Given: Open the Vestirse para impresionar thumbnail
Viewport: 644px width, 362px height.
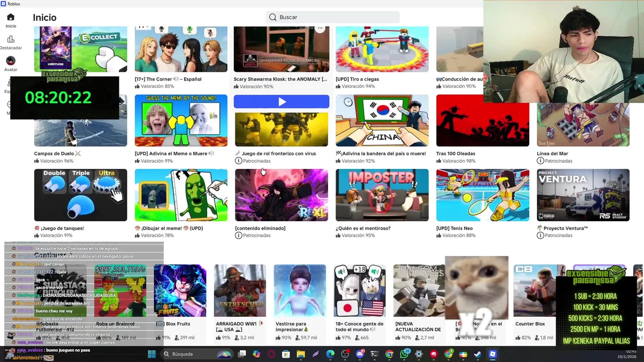Looking at the screenshot, I should point(300,291).
